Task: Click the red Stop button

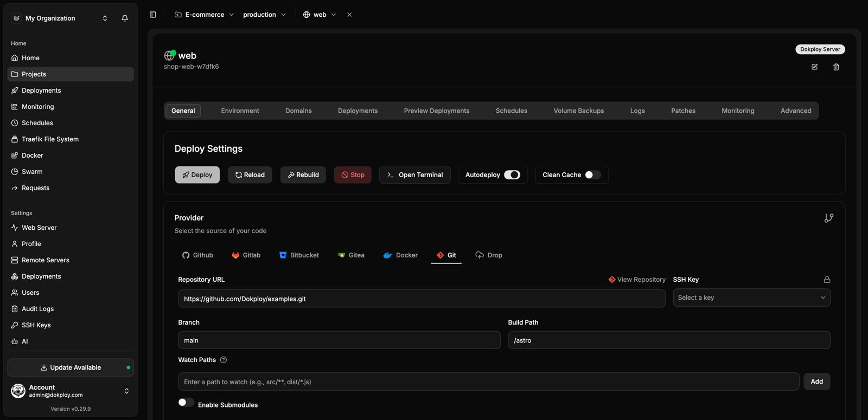Action: coord(353,175)
